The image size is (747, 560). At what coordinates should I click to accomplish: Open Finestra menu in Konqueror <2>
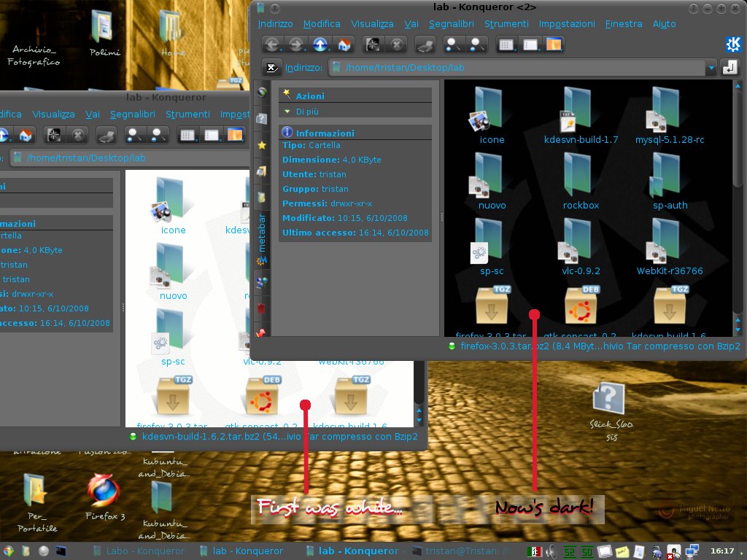(x=624, y=24)
